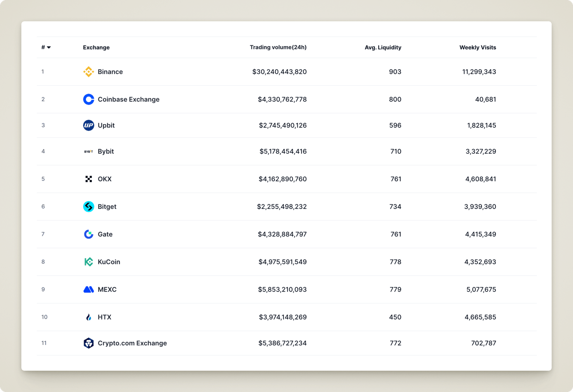Viewport: 573px width, 392px height.
Task: Click the Exchange column header
Action: (x=96, y=47)
